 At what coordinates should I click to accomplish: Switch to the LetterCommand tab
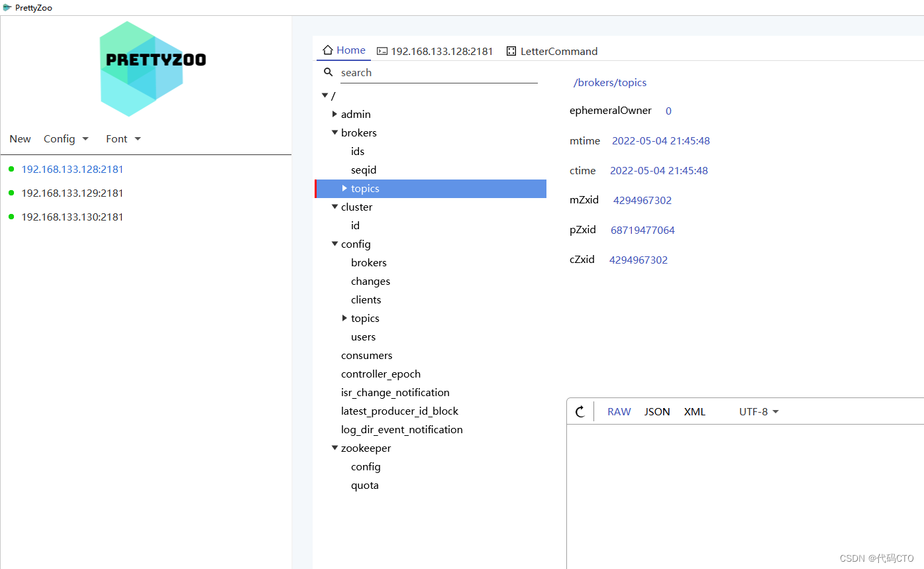pyautogui.click(x=552, y=51)
